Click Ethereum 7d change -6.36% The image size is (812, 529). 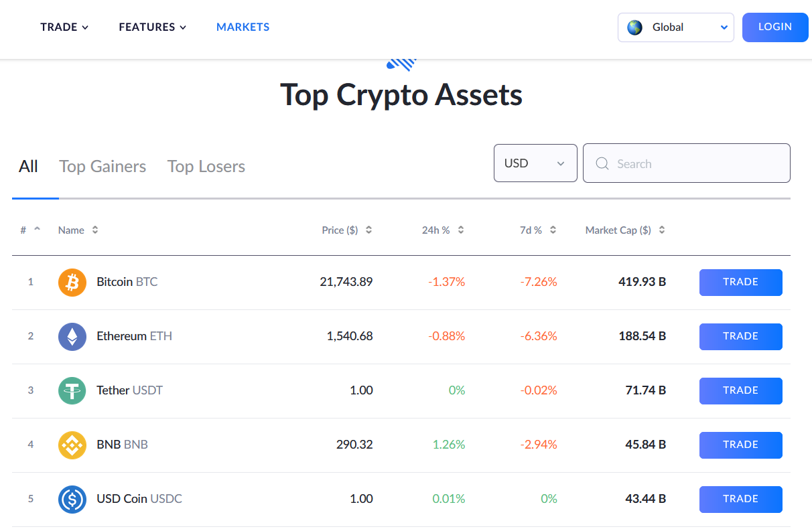(539, 336)
